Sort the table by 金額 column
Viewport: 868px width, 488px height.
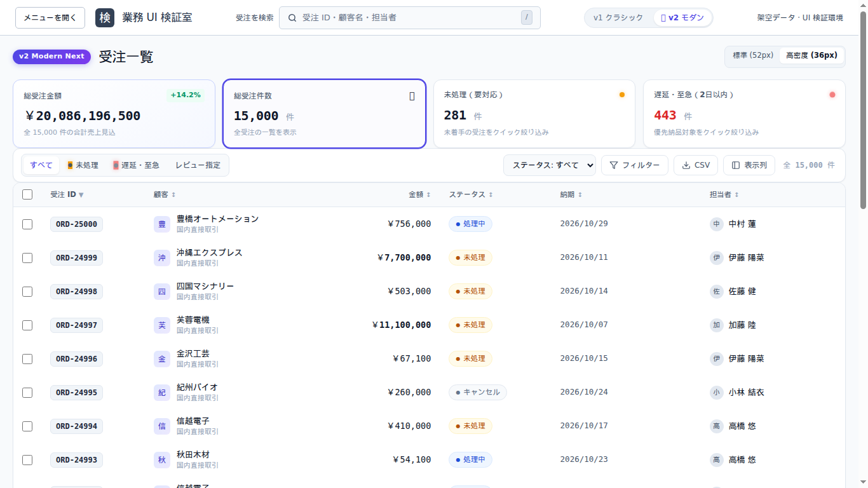[419, 194]
